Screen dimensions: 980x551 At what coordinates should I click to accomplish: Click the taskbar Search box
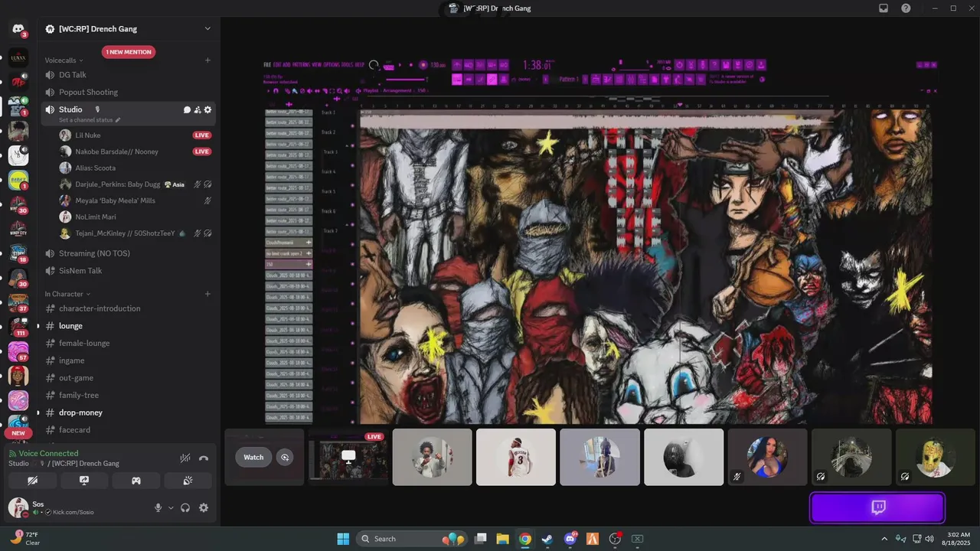tap(413, 539)
